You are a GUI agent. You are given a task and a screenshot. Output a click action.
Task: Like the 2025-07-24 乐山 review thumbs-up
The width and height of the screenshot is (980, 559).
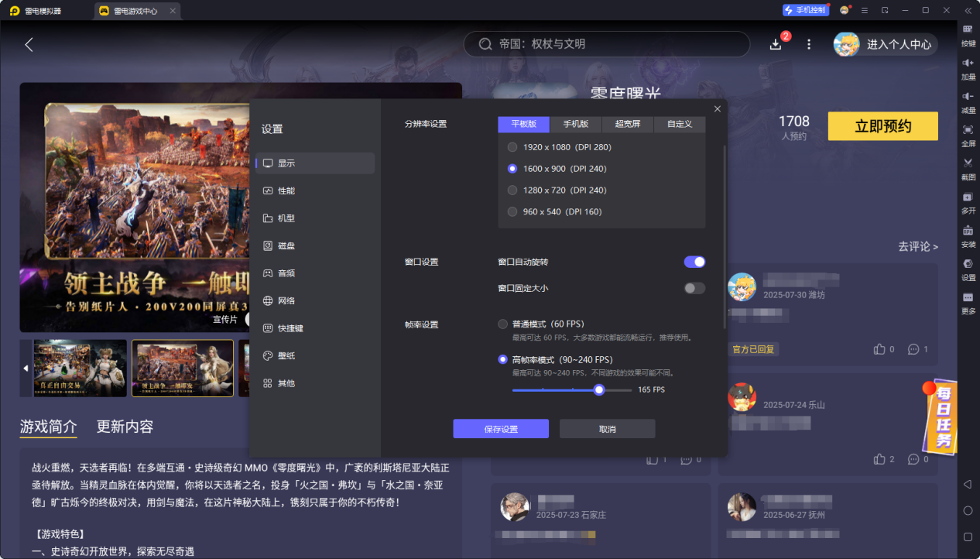(879, 459)
